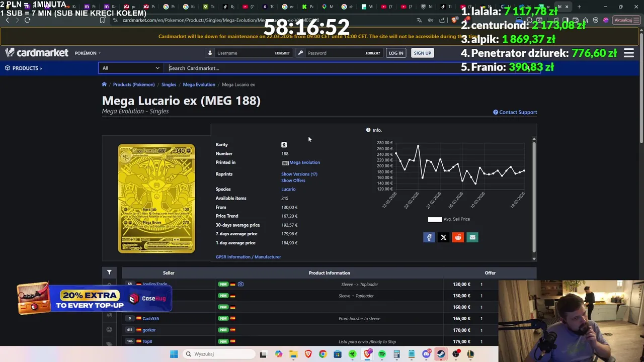Expand the Pokémon game selector dropdown
The width and height of the screenshot is (644, 362).
88,53
